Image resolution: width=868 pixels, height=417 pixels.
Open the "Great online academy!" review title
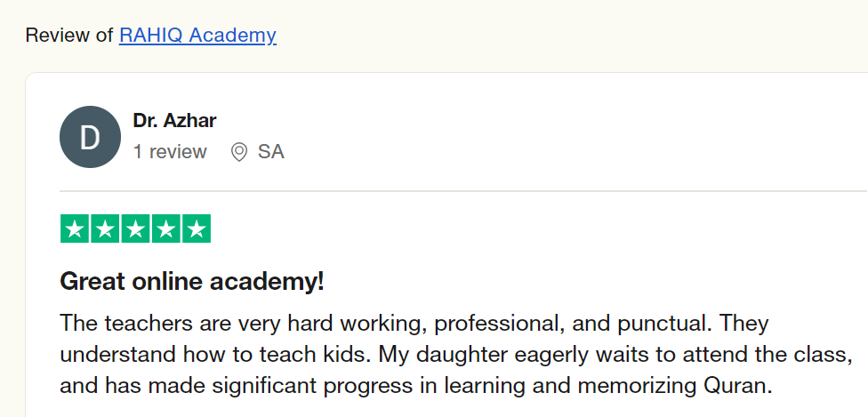tap(191, 282)
